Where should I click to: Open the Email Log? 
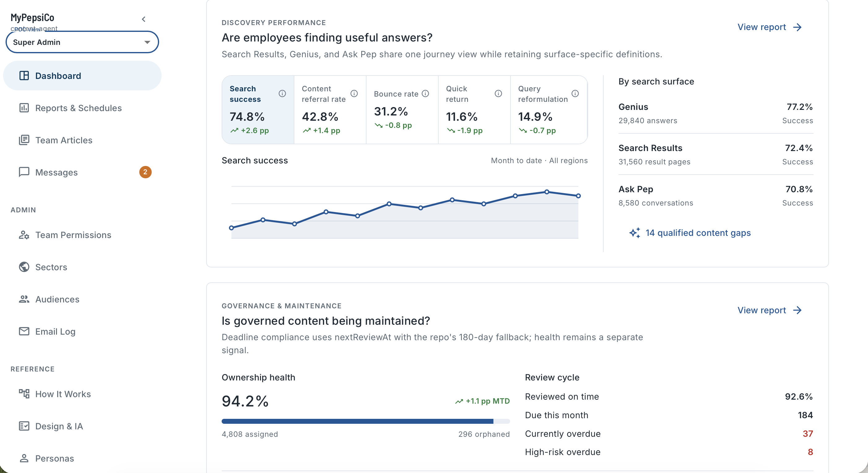[82, 332]
